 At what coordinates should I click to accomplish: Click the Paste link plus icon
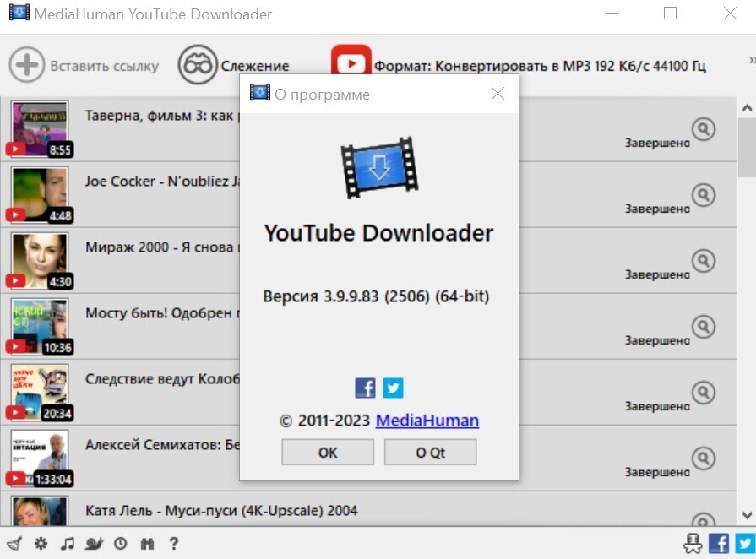(26, 64)
